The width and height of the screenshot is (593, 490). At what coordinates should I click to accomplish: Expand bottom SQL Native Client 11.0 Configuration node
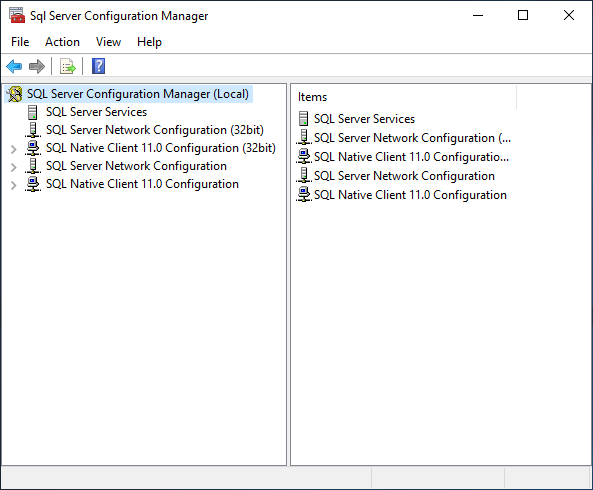[14, 185]
